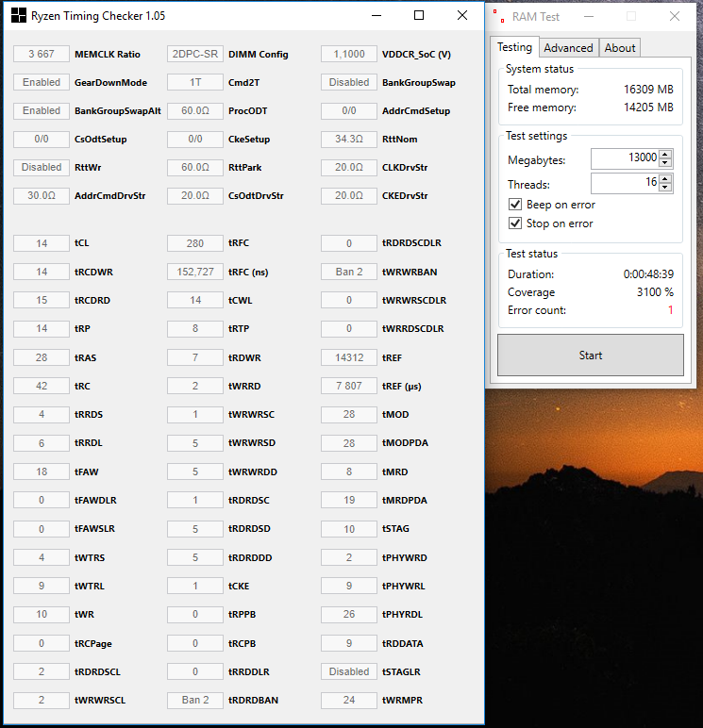Image resolution: width=703 pixels, height=728 pixels.
Task: Click the tCWL value field
Action: [x=195, y=301]
